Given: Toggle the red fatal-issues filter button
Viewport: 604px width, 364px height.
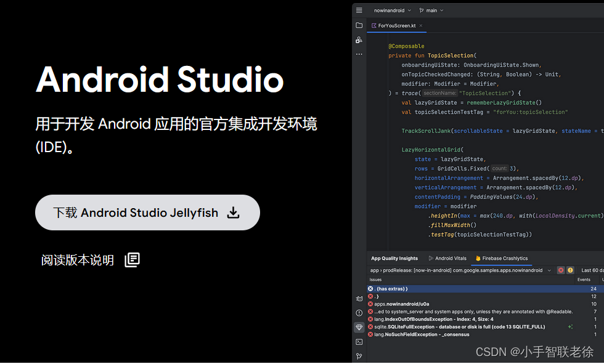Looking at the screenshot, I should (561, 270).
